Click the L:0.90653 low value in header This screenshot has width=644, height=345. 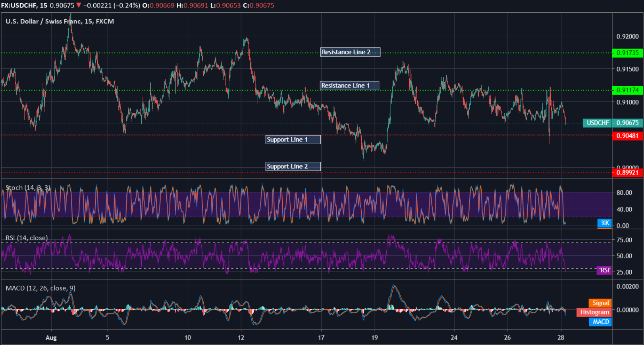coord(226,6)
